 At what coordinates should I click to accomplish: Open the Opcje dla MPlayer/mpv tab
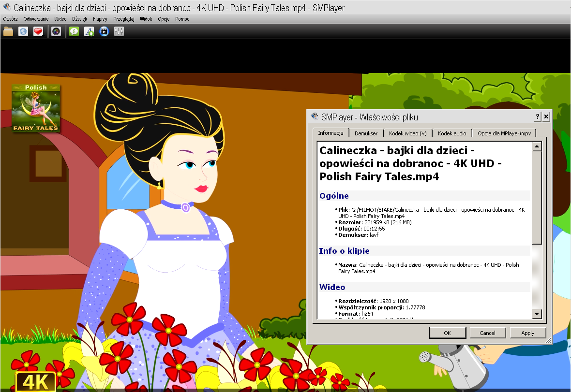tap(504, 133)
